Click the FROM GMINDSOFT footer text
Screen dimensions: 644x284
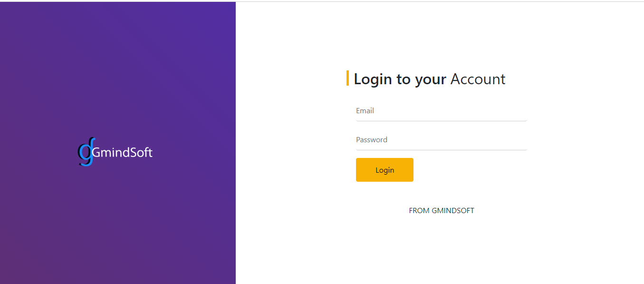coord(441,211)
